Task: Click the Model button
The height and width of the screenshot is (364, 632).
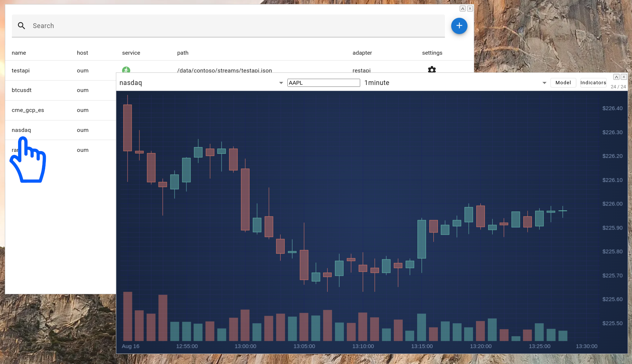Action: (x=563, y=83)
